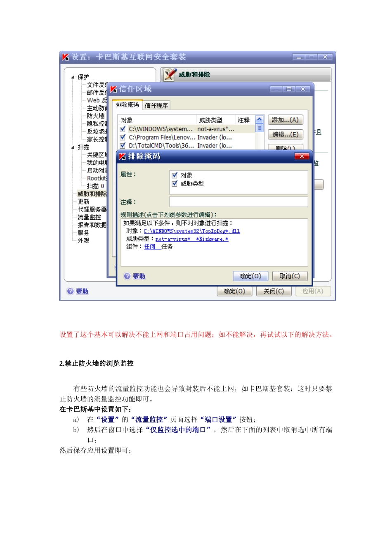Image resolution: width=392 pixels, height=555 pixels.
Task: Select 扫描 node label in tree
Action: 83,147
